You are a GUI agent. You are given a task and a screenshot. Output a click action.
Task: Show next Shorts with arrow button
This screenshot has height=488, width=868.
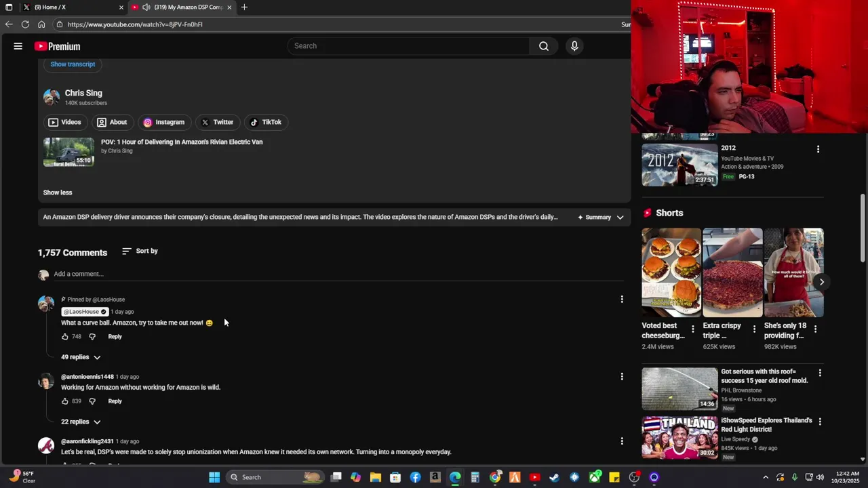point(821,282)
